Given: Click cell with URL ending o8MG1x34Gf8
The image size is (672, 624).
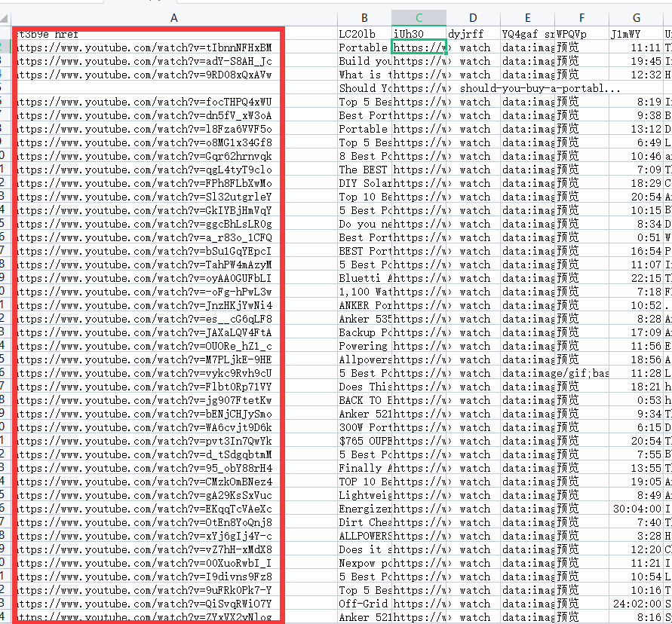Looking at the screenshot, I should point(174,142).
